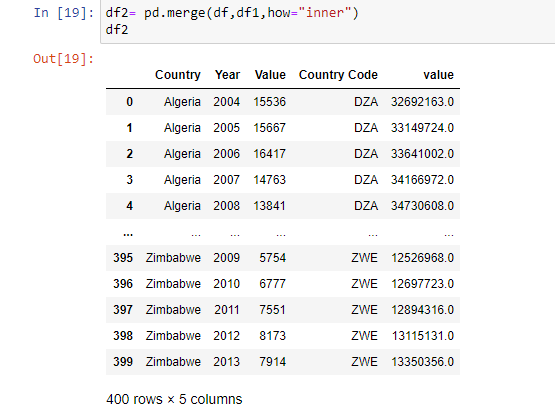The image size is (555, 414).
Task: Click the value 14763 cell
Action: (x=269, y=180)
